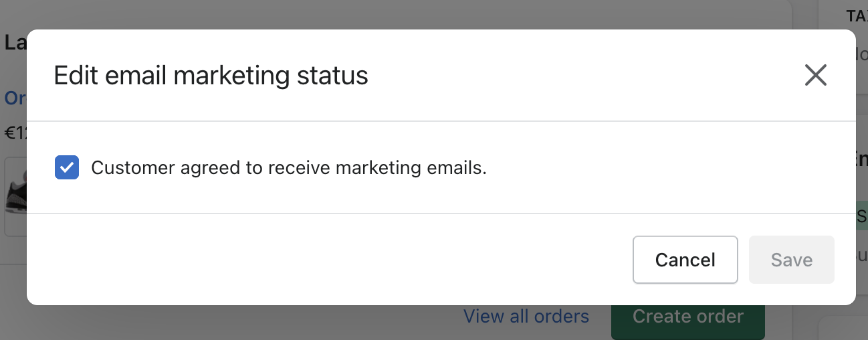Click the 'TA' heading at top right

pos(856,16)
